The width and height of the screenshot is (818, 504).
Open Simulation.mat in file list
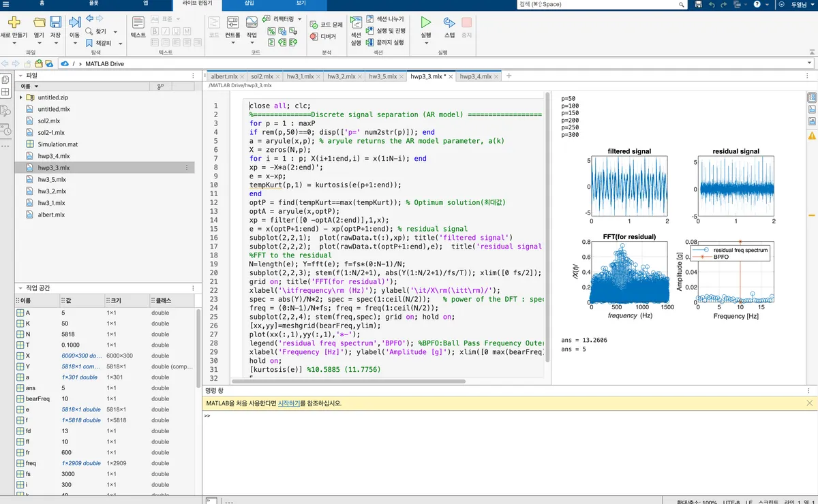57,144
